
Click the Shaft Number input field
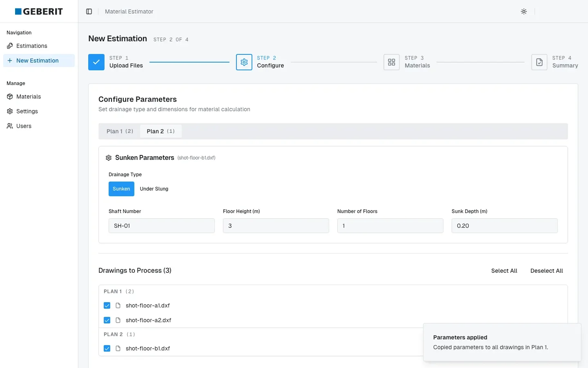pos(162,226)
